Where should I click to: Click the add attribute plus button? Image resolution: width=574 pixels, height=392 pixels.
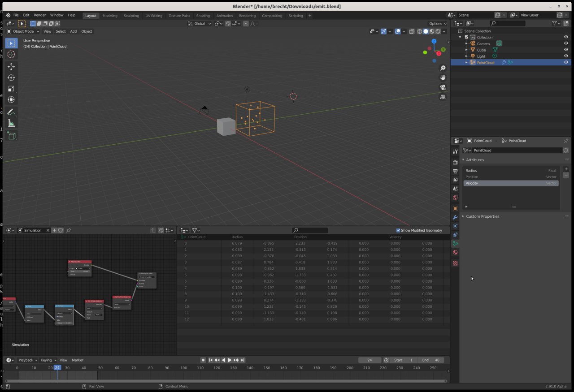click(x=566, y=169)
